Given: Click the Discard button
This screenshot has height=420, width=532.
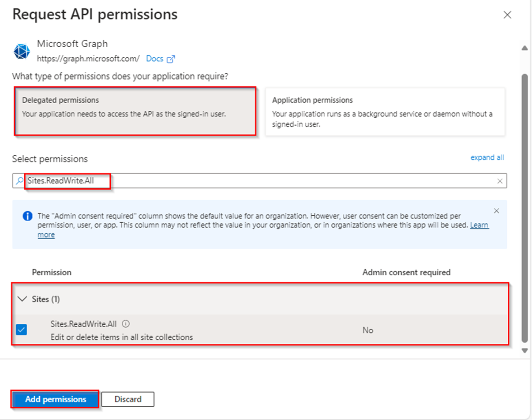Looking at the screenshot, I should [128, 399].
